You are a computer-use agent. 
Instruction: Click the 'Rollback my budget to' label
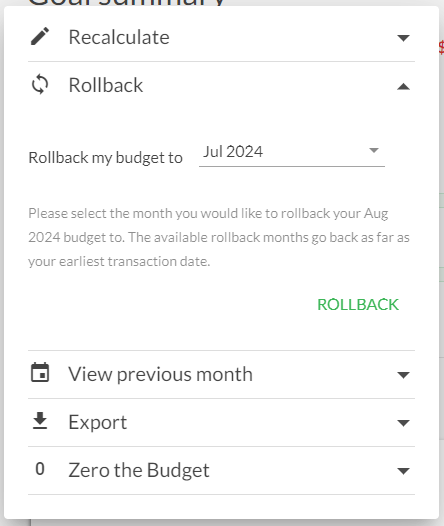click(x=105, y=158)
